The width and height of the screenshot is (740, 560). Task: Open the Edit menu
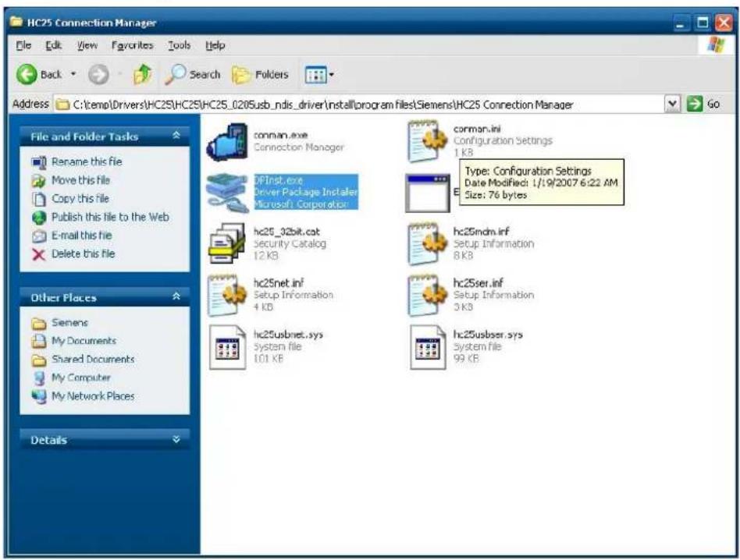click(53, 45)
